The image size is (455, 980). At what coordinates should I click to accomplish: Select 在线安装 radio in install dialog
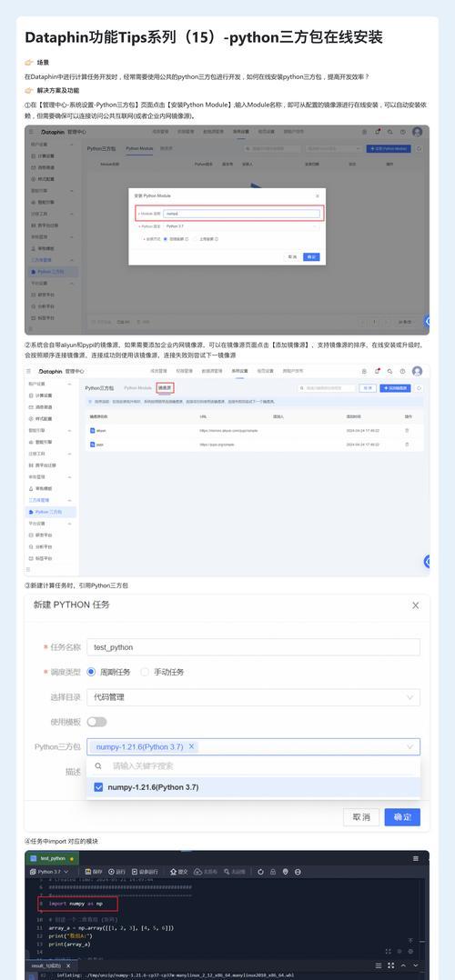coord(166,239)
